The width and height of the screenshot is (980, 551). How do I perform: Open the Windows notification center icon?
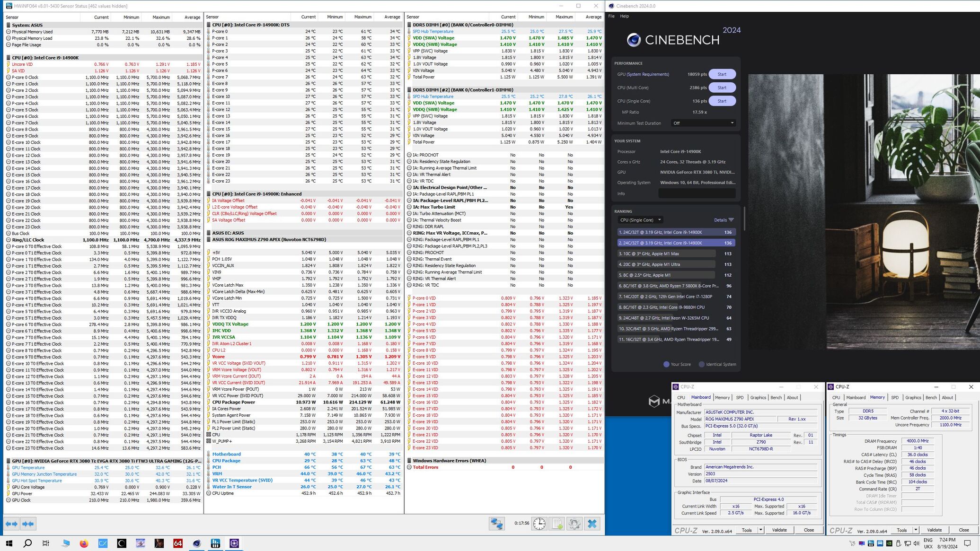tap(967, 543)
